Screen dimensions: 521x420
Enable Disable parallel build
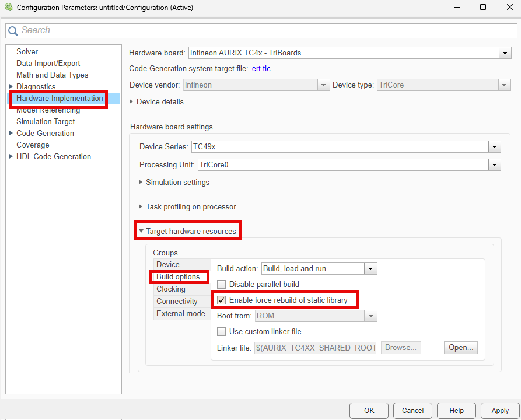[x=221, y=284]
